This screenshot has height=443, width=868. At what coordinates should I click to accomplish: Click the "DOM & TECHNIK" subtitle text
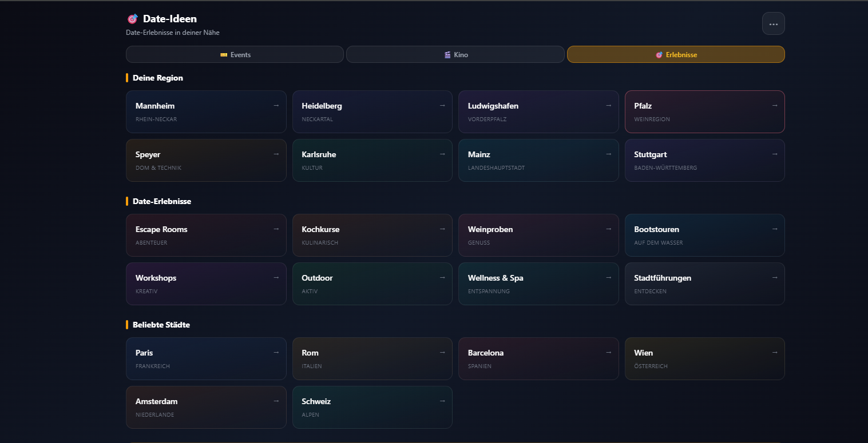point(158,168)
